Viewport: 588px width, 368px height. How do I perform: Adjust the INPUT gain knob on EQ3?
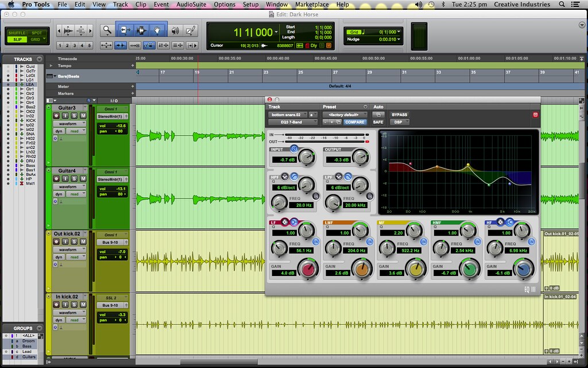click(x=307, y=158)
